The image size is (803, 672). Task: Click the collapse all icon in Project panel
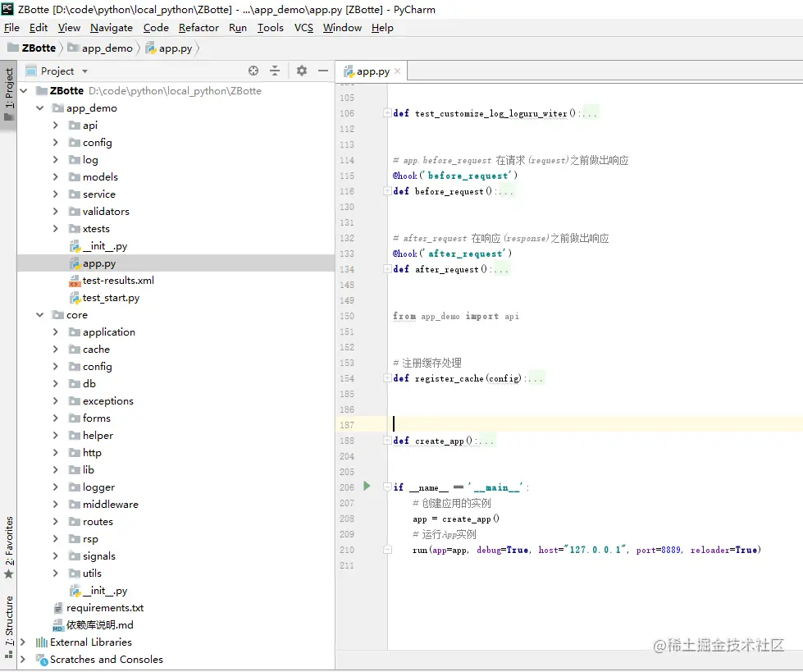tap(275, 71)
